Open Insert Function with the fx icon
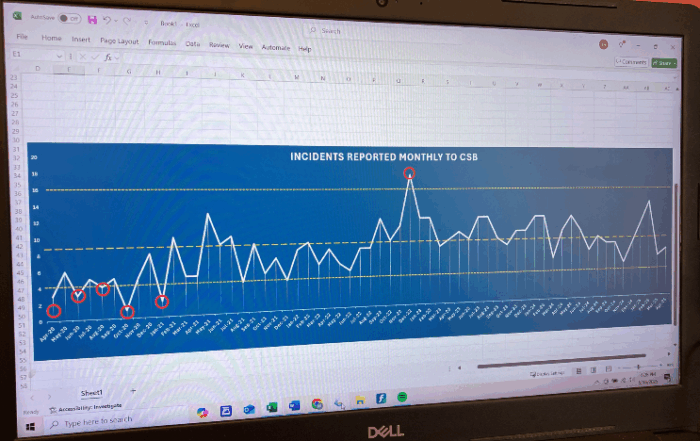This screenshot has height=441, width=700. (108, 58)
